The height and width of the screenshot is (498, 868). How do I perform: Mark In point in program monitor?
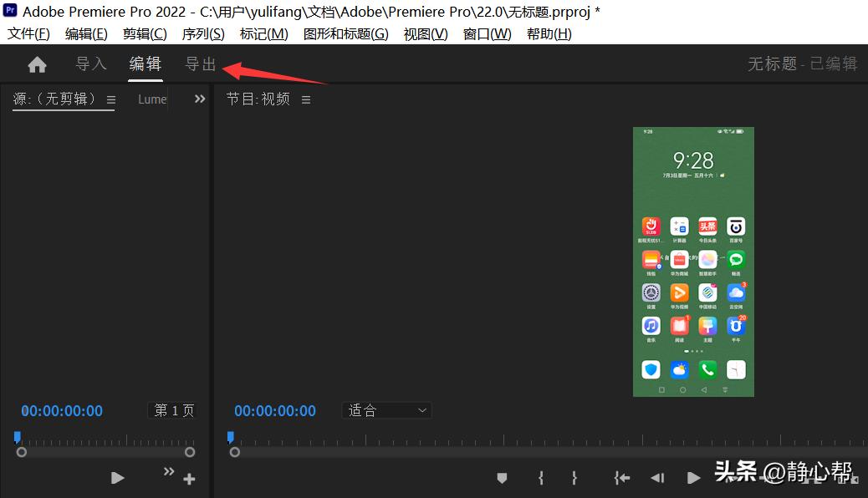point(541,478)
